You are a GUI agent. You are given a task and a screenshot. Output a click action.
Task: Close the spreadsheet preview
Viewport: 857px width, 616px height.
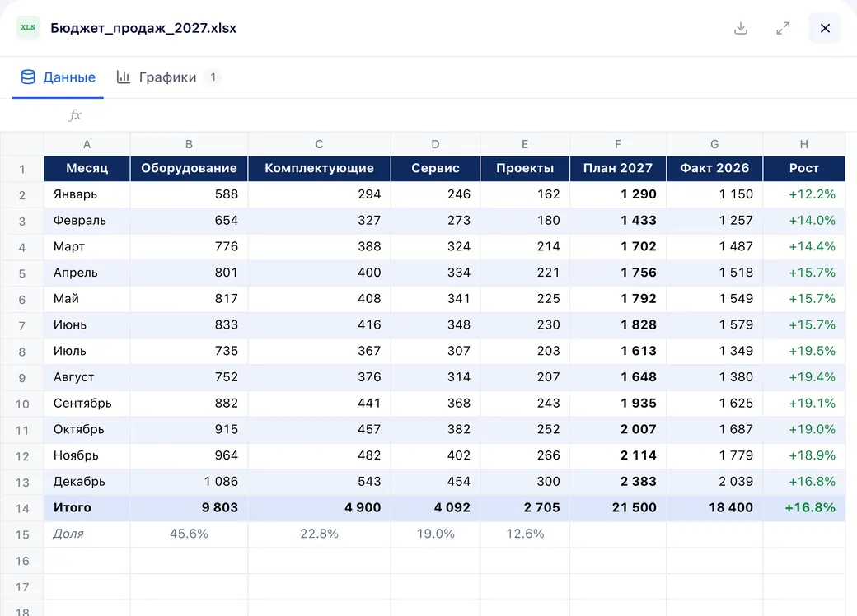coord(825,28)
